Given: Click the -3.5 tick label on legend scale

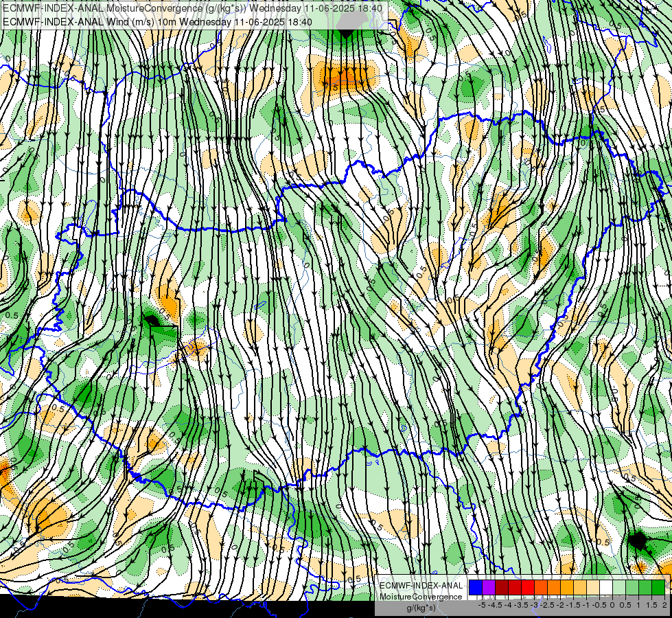Looking at the screenshot, I should coord(521,605).
